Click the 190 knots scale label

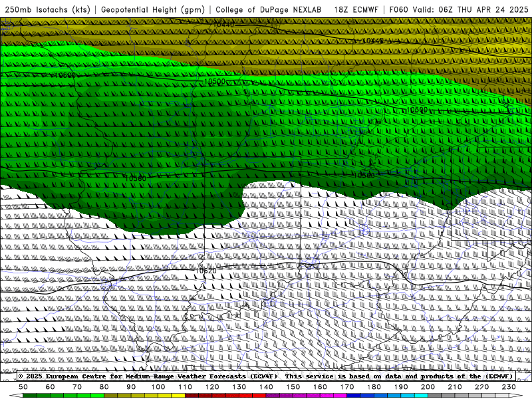[x=401, y=387]
